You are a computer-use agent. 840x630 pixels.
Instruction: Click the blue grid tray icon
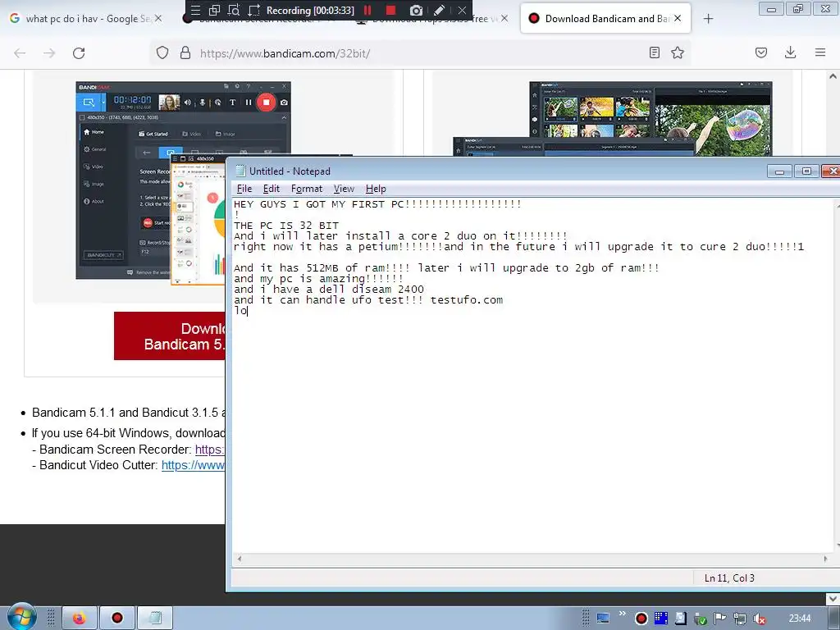(661, 619)
